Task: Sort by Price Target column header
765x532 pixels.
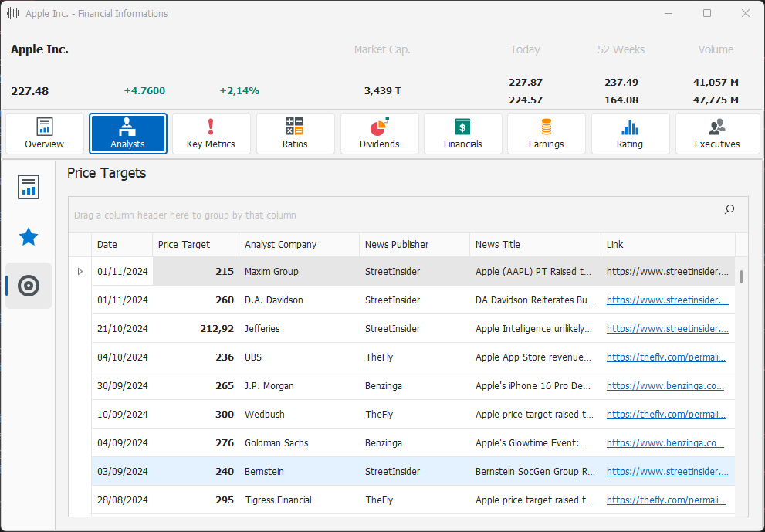Action: point(195,245)
